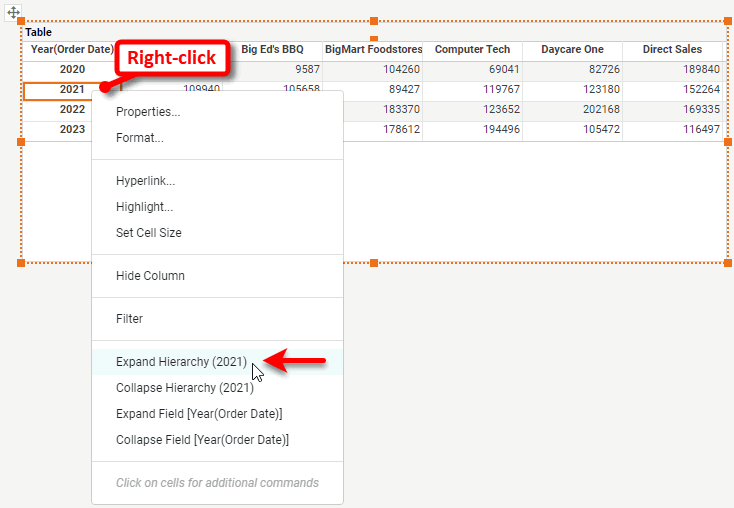The height and width of the screenshot is (508, 734).
Task: Select the Direct Sales column header
Action: [x=672, y=50]
